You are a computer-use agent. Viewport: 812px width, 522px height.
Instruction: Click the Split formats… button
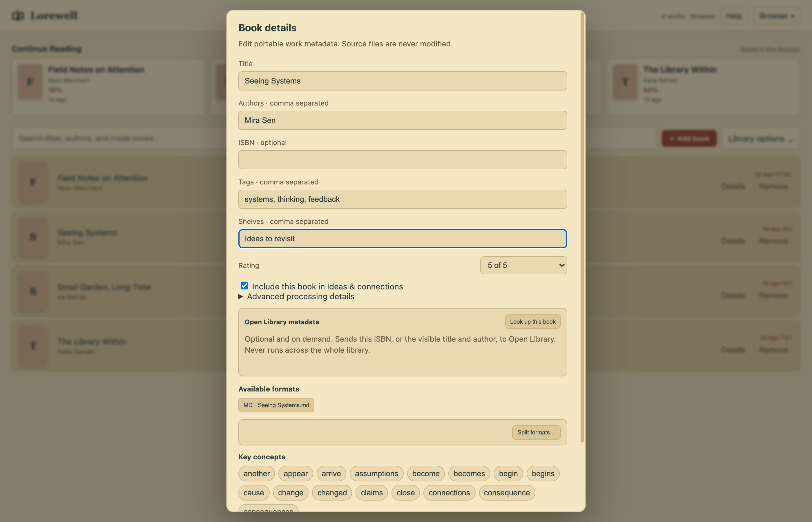536,432
